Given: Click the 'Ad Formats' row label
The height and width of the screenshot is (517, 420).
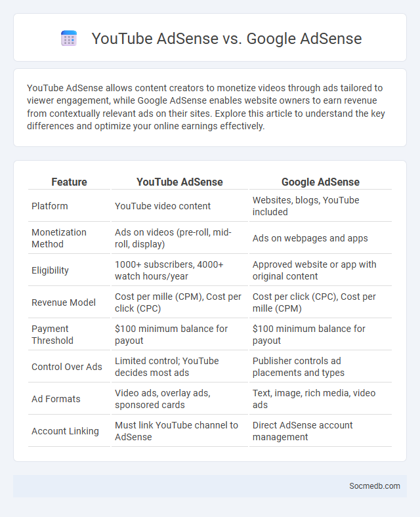Looking at the screenshot, I should (56, 399).
